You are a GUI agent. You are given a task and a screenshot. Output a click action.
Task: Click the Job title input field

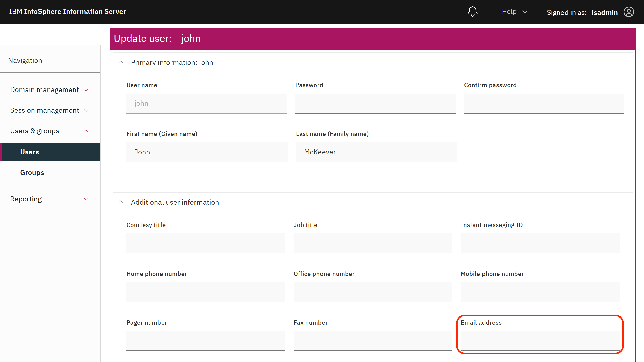pos(373,243)
